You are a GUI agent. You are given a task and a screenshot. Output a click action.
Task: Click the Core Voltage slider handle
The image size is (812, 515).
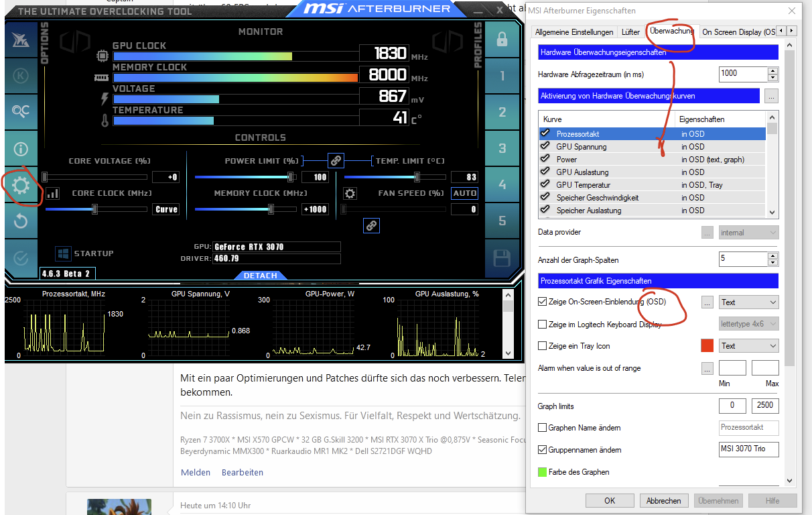pos(45,177)
